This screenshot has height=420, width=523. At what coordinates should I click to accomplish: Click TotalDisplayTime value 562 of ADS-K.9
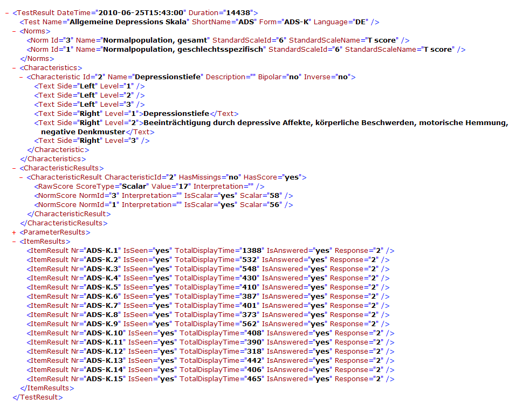pyautogui.click(x=247, y=324)
